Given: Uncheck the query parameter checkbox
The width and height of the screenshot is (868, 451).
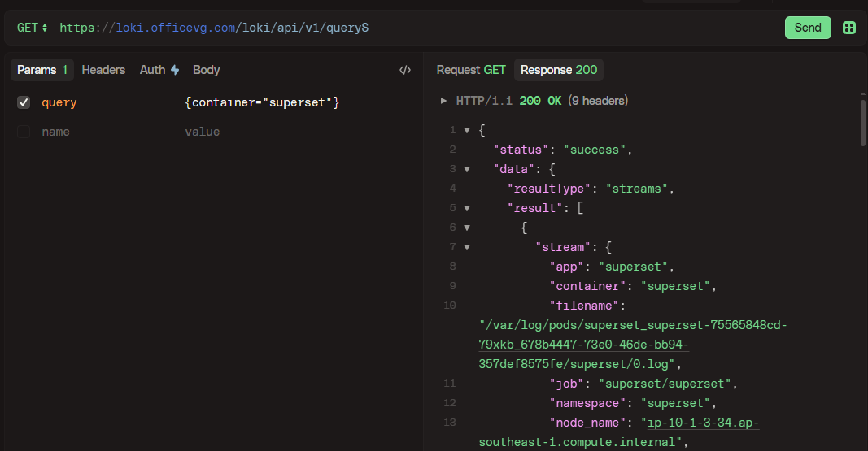Looking at the screenshot, I should [24, 102].
